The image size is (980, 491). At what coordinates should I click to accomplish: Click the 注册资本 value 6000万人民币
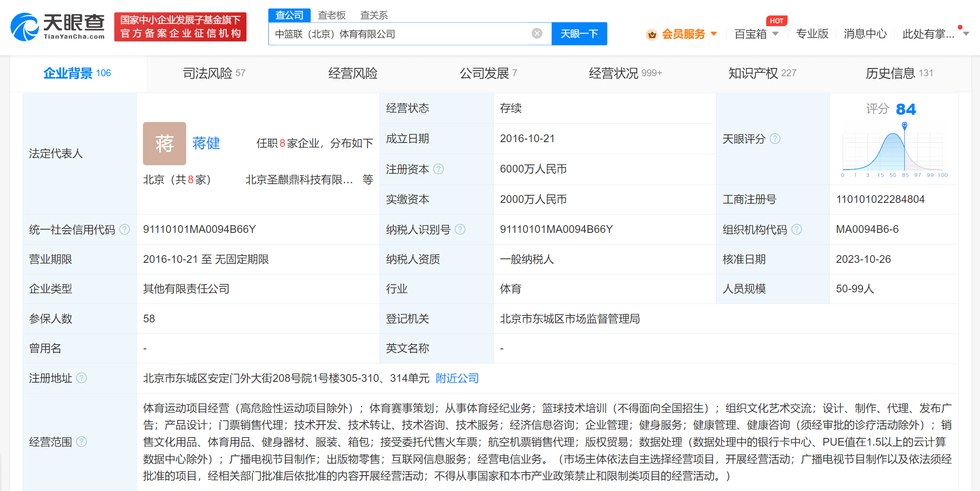click(x=533, y=169)
